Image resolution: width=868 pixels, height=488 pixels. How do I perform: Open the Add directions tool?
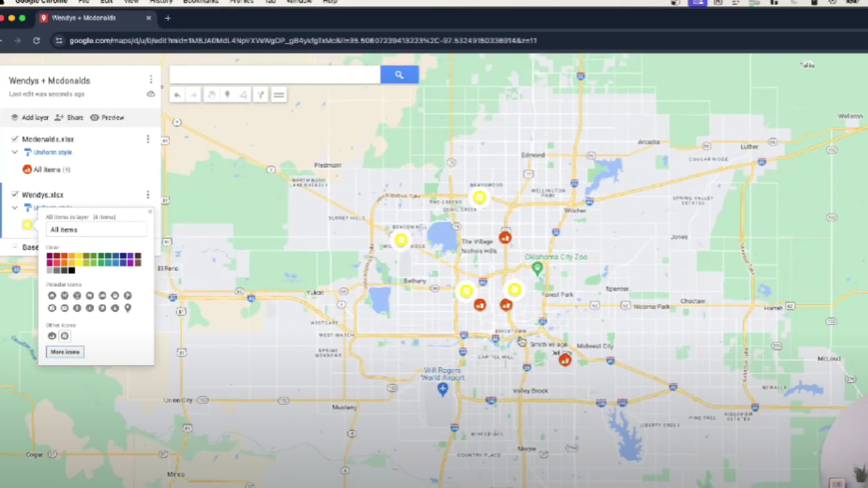[x=261, y=95]
